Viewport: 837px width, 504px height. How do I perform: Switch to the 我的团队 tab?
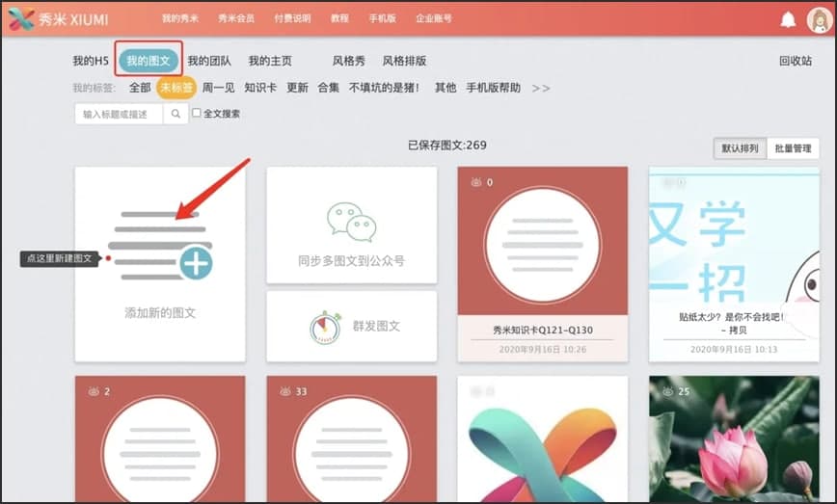coord(209,61)
